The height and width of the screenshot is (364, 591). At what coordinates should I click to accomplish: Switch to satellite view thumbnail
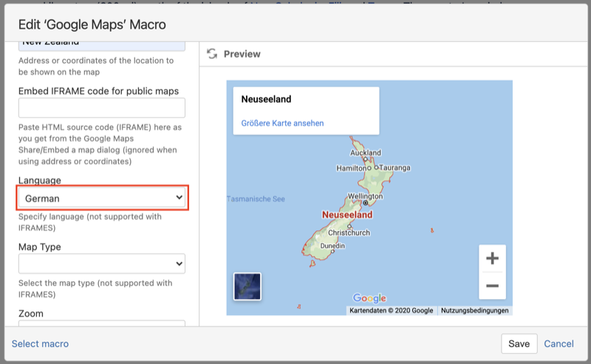click(x=247, y=286)
